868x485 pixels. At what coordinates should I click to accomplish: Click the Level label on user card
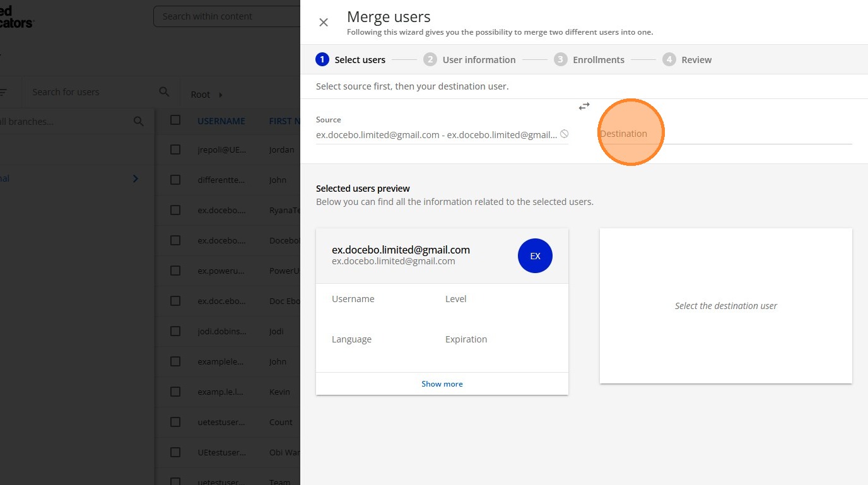tap(456, 299)
